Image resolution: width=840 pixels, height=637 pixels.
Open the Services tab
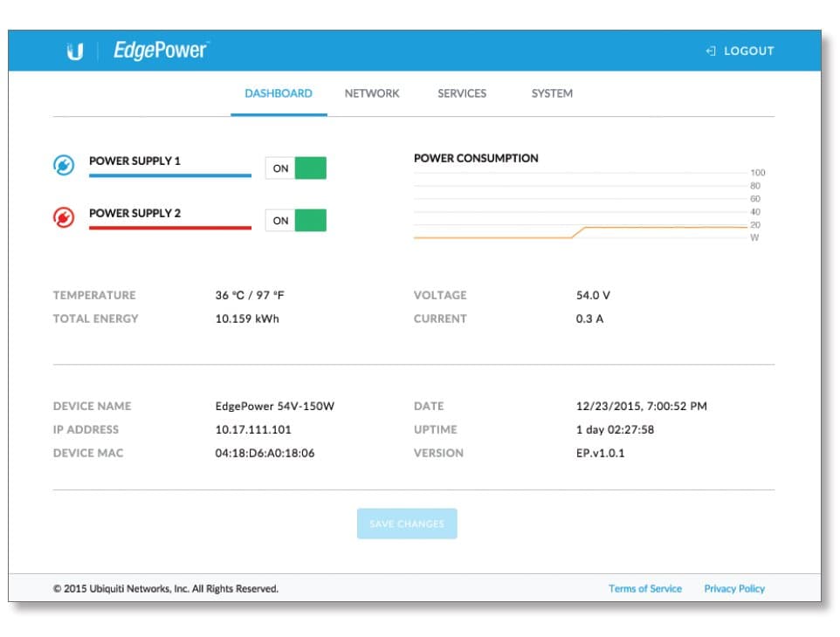[462, 93]
